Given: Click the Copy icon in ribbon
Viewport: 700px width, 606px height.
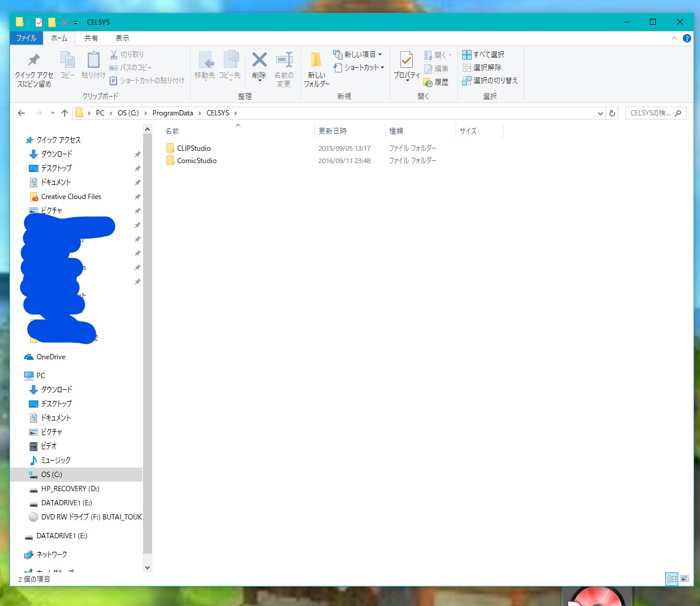Looking at the screenshot, I should click(x=68, y=60).
